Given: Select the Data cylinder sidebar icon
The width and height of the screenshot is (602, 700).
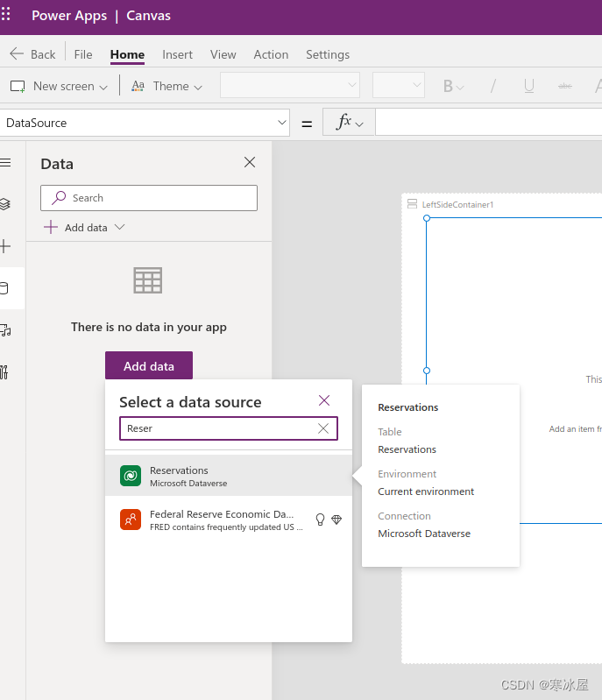Looking at the screenshot, I should [4, 288].
